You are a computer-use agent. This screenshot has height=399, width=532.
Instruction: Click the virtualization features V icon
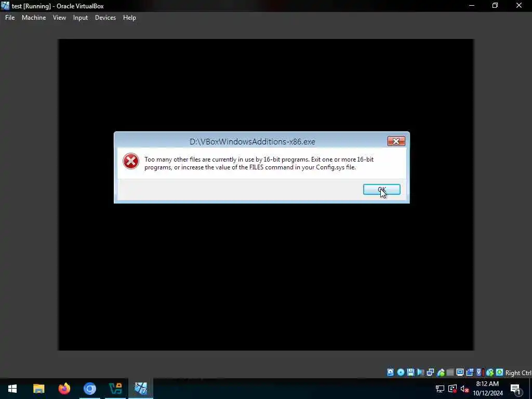pyautogui.click(x=480, y=373)
